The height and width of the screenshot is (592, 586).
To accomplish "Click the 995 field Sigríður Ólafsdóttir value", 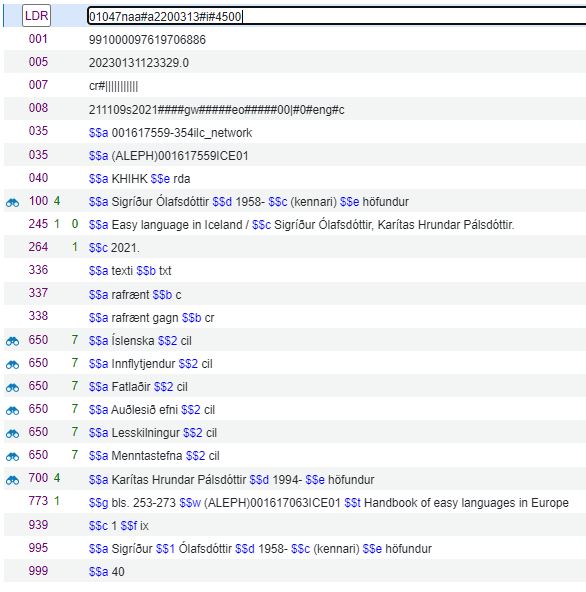I will [x=260, y=549].
